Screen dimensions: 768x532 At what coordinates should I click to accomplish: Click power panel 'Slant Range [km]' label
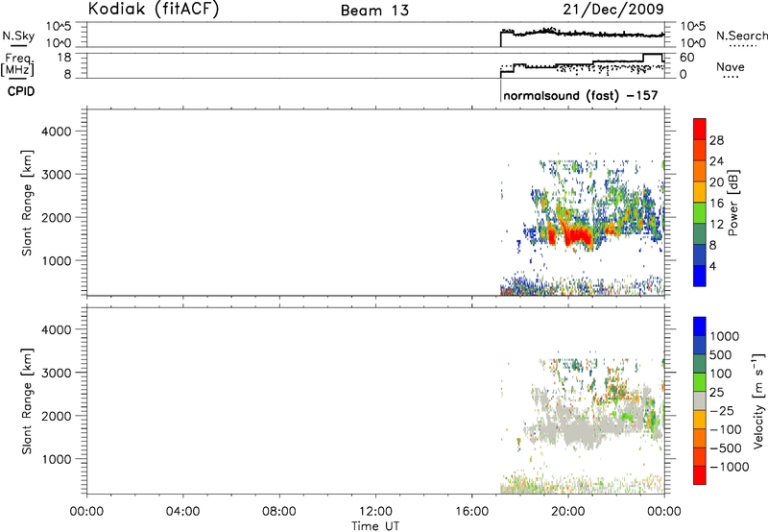[27, 203]
